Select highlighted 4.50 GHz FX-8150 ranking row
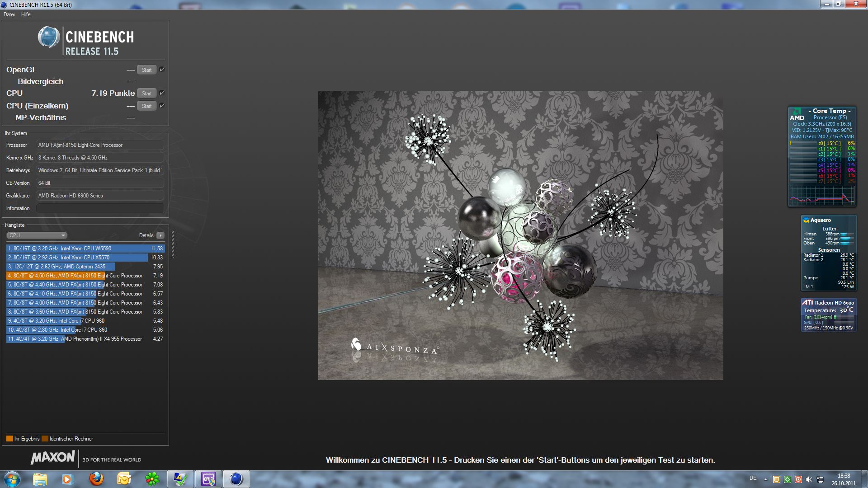 click(85, 276)
